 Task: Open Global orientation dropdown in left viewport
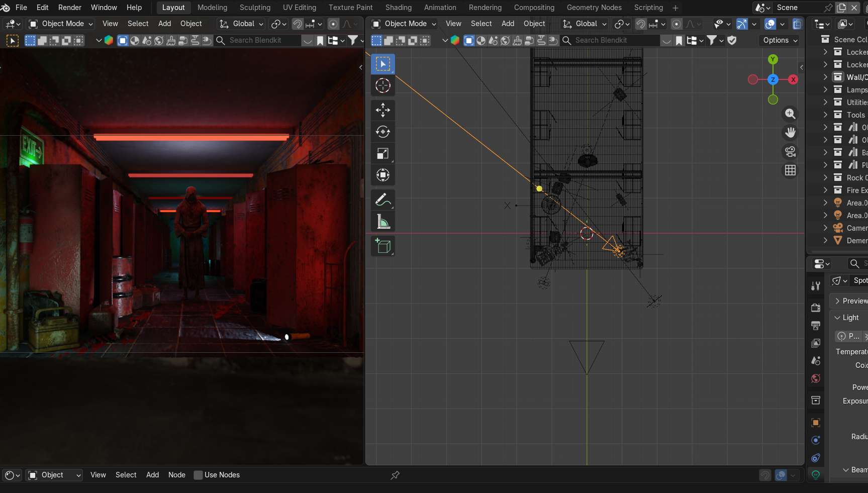click(242, 24)
